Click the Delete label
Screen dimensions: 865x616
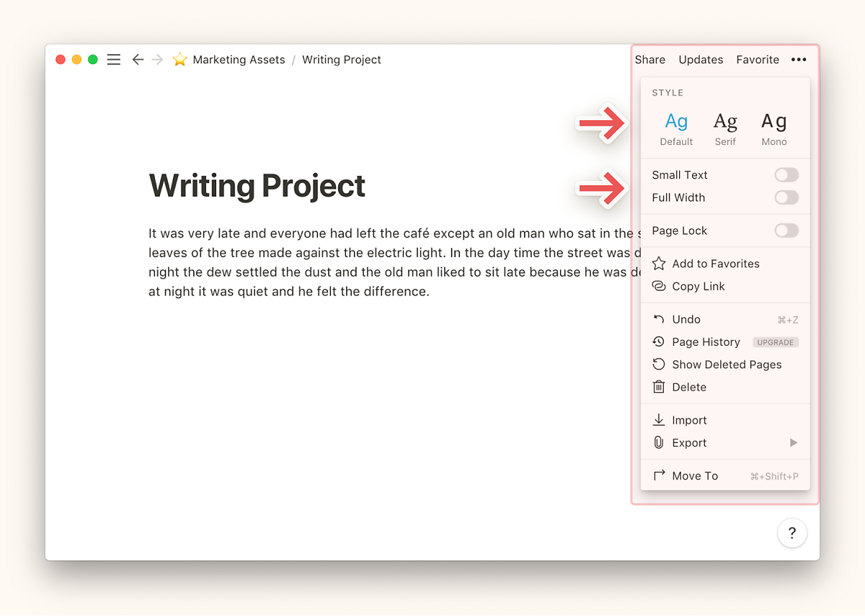tap(689, 387)
